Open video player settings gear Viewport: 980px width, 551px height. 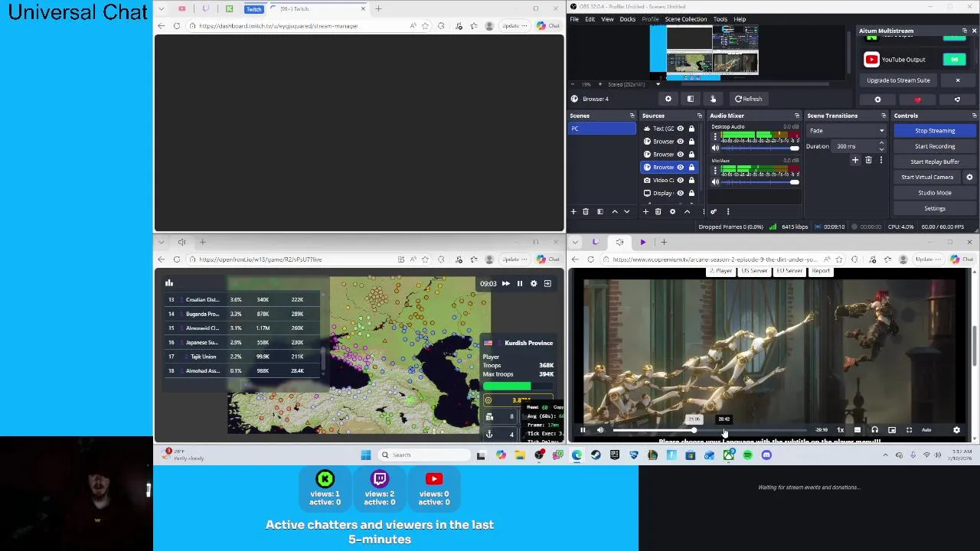(x=956, y=430)
